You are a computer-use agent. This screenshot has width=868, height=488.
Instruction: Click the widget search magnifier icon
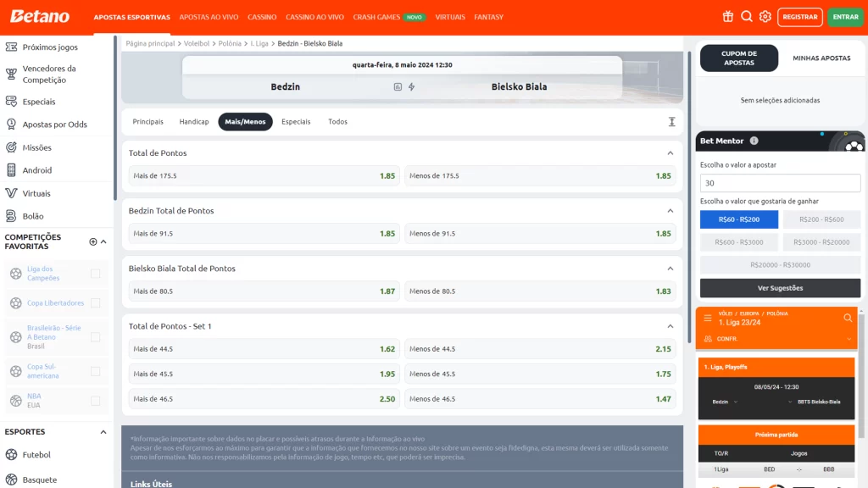848,318
